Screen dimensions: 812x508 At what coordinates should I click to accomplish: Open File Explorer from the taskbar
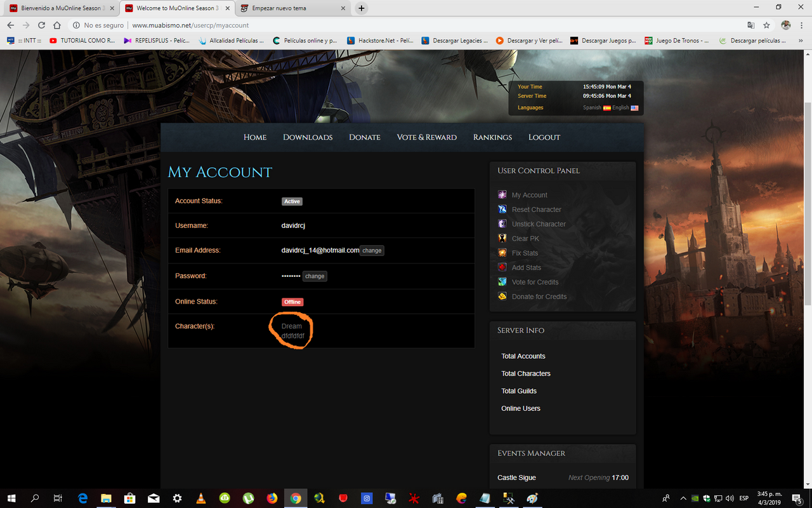106,498
